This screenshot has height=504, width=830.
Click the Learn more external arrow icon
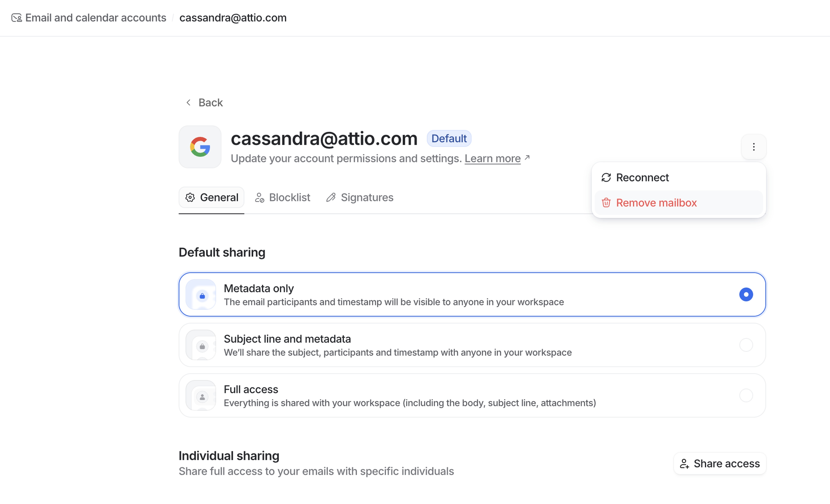click(x=527, y=158)
